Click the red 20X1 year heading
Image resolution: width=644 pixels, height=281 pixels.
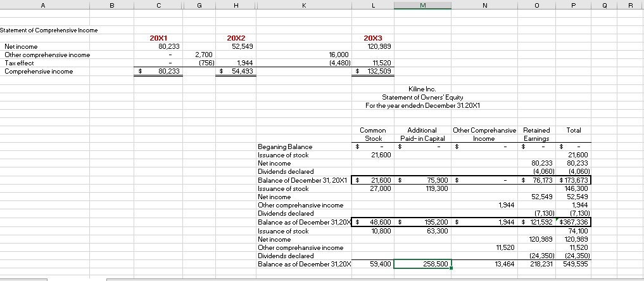point(158,38)
